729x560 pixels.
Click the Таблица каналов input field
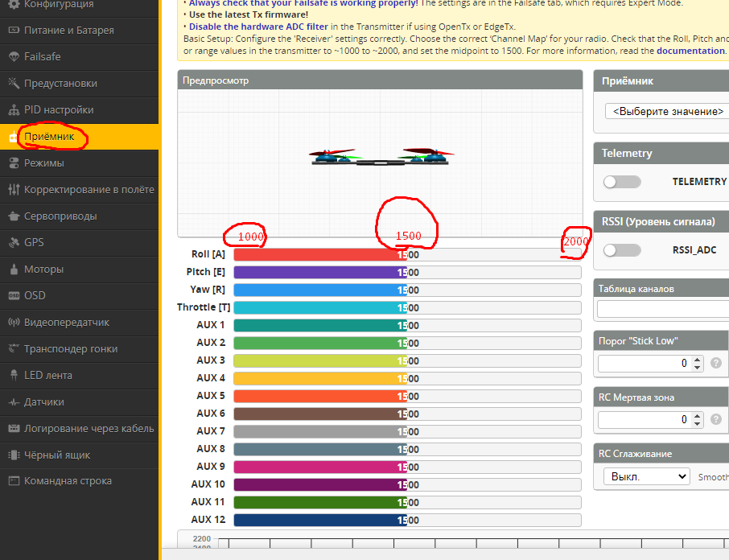click(x=663, y=309)
